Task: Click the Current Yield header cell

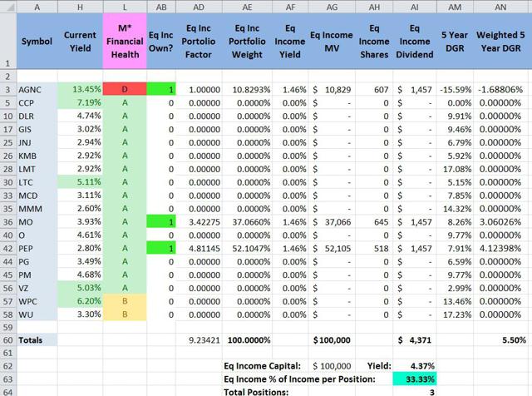Action: pos(80,41)
